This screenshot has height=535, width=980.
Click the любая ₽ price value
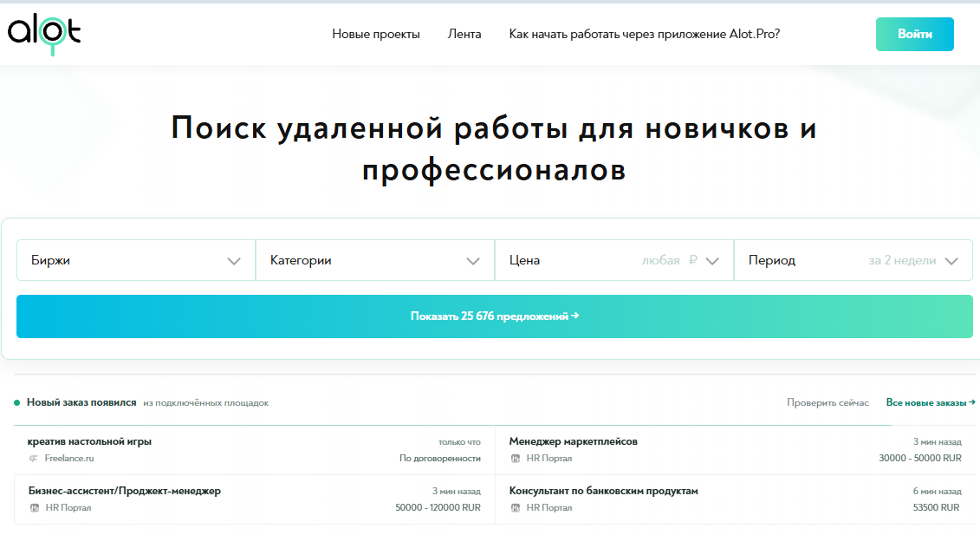pos(670,260)
